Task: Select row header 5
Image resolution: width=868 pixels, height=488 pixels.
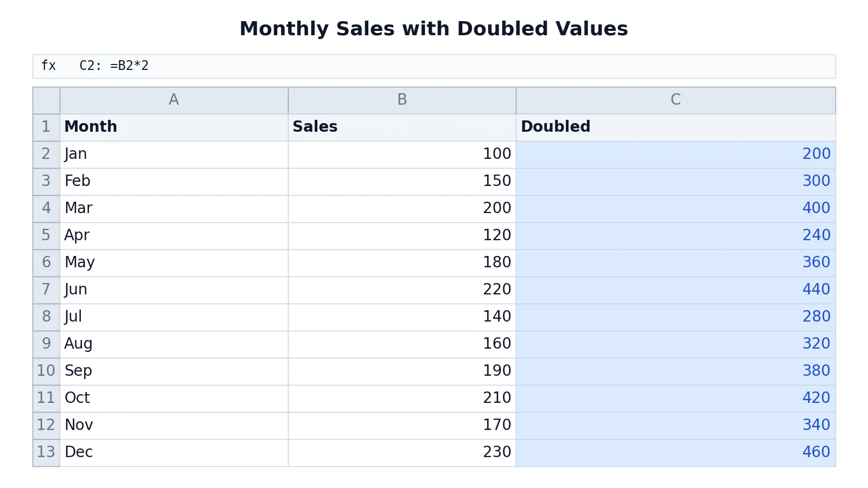Action: click(x=46, y=236)
